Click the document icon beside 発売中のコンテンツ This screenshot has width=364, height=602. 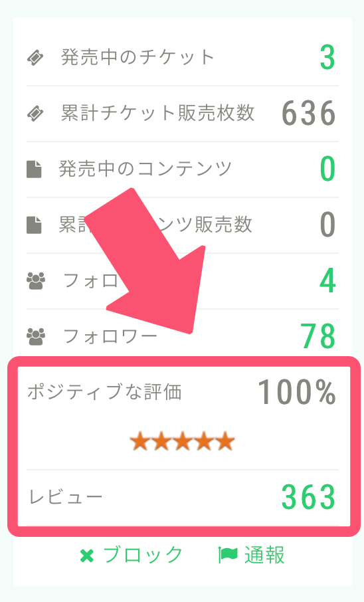[34, 169]
